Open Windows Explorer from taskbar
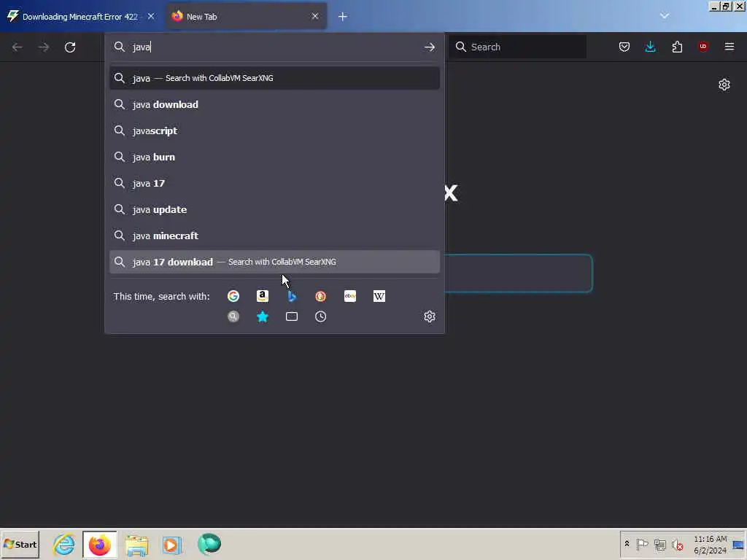747x560 pixels. [136, 544]
